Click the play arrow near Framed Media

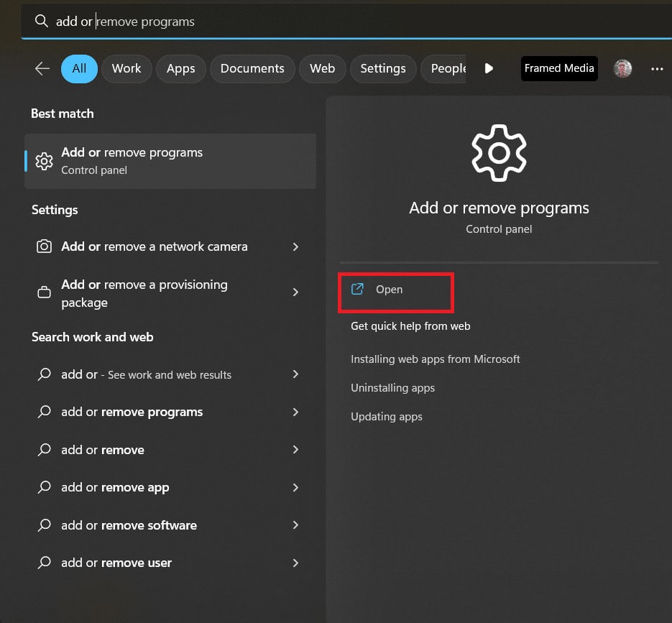pos(488,68)
